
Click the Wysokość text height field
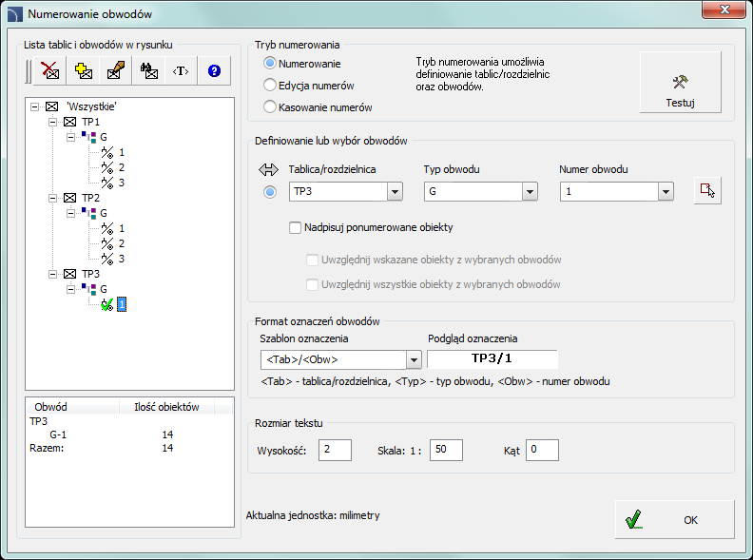pos(335,450)
